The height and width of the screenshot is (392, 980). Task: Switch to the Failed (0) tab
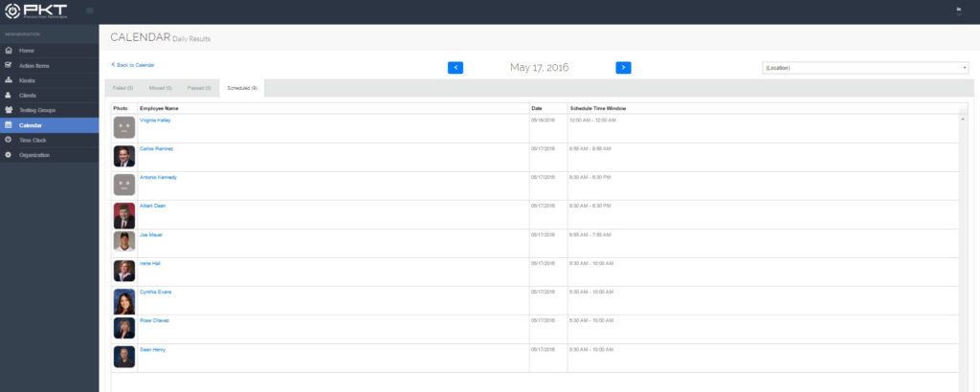pyautogui.click(x=123, y=88)
